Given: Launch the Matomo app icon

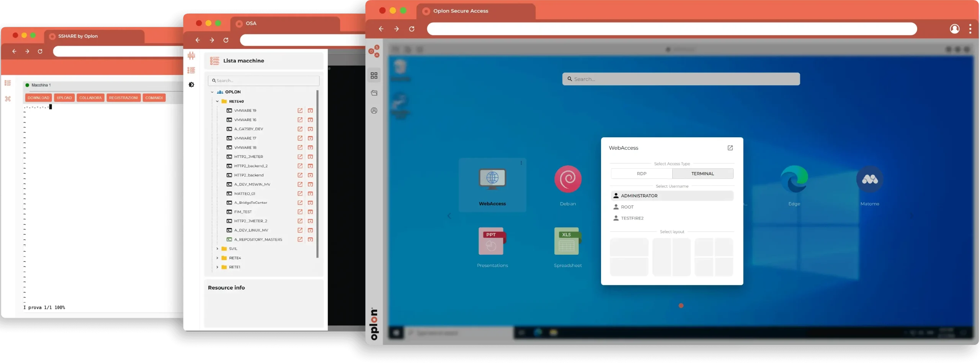Looking at the screenshot, I should point(869,179).
